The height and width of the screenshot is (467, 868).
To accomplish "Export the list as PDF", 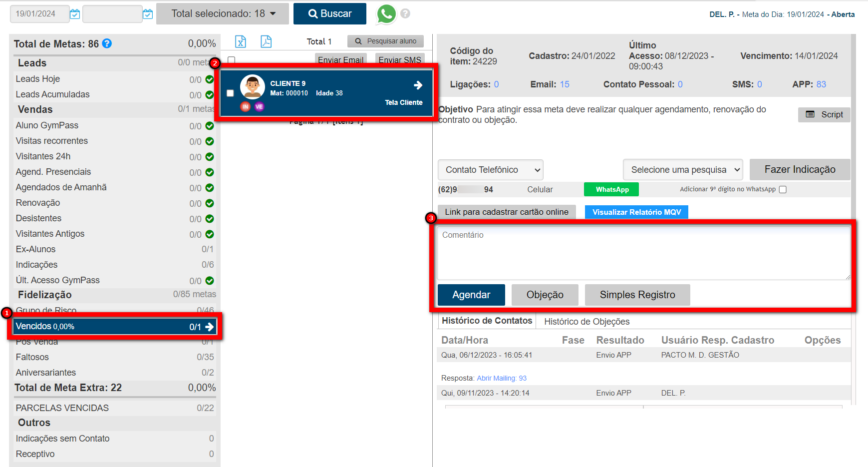I will click(x=266, y=41).
